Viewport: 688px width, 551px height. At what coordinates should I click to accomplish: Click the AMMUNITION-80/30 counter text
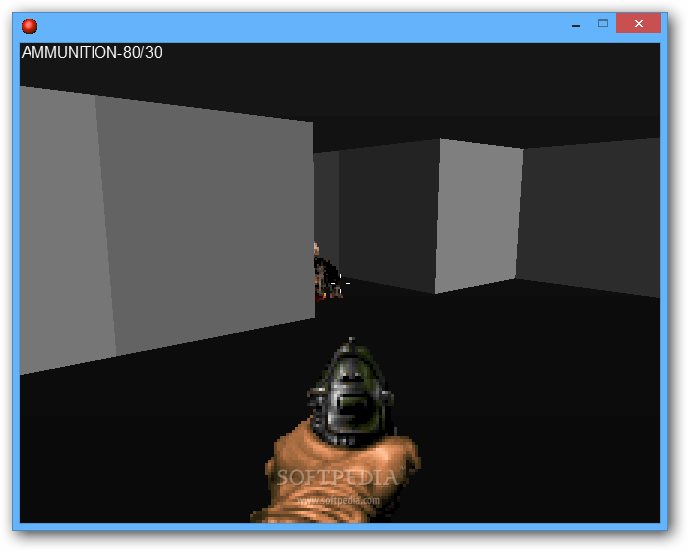pyautogui.click(x=92, y=53)
